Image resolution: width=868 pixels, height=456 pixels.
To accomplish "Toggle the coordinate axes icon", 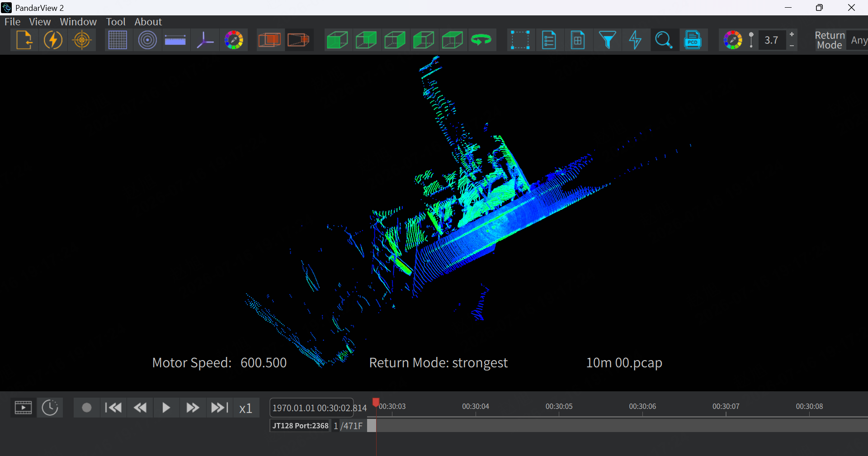I will [205, 40].
